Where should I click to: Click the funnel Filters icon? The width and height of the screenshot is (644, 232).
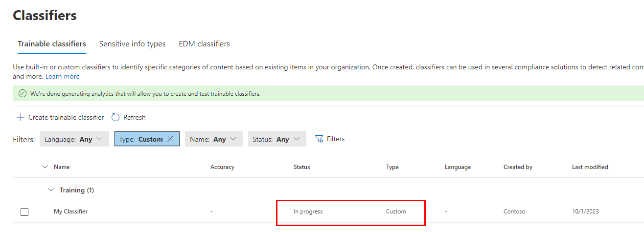(319, 139)
